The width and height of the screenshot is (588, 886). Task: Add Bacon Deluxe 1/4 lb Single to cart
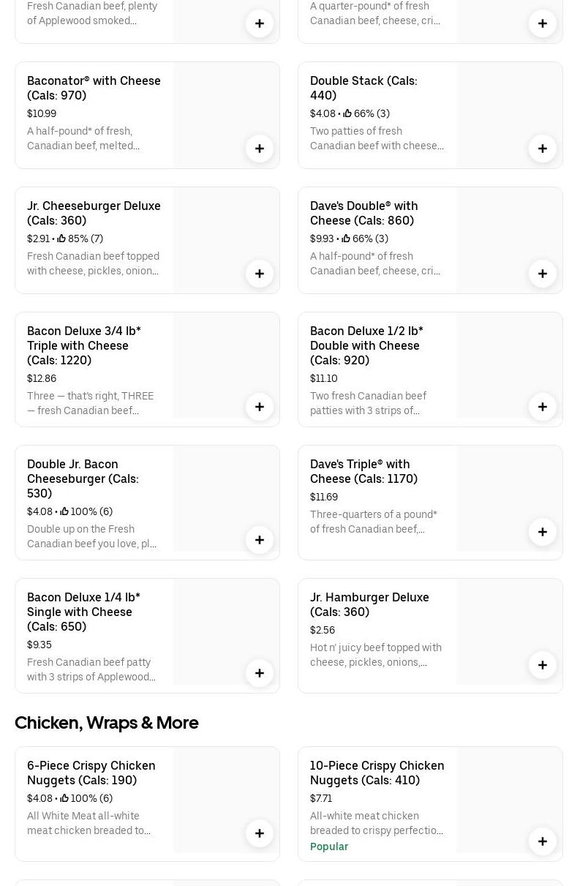tap(260, 673)
